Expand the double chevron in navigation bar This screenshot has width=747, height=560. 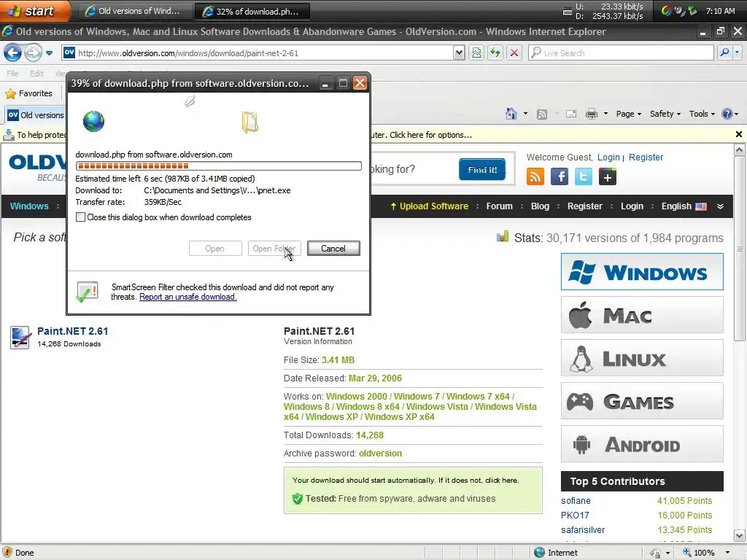click(720, 206)
